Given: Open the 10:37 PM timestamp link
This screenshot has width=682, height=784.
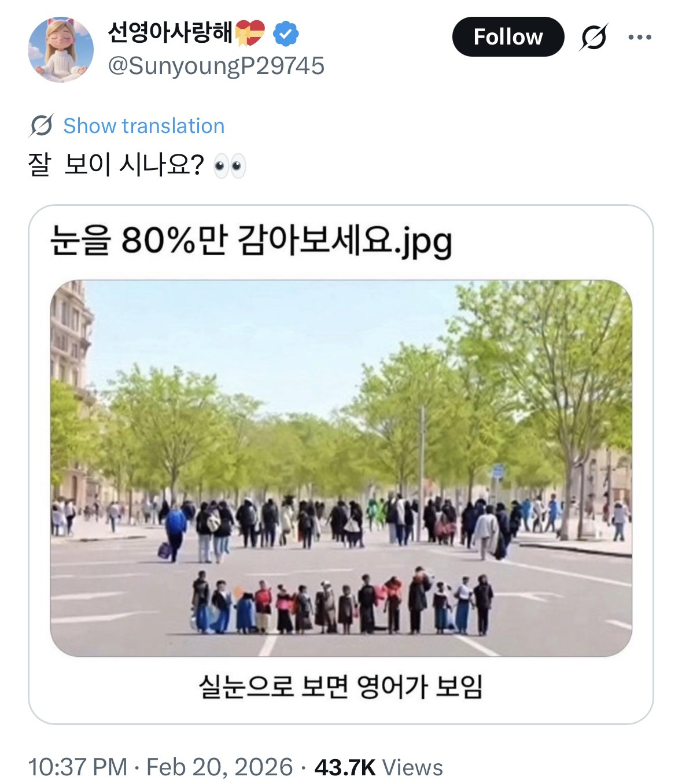Looking at the screenshot, I should (x=78, y=767).
